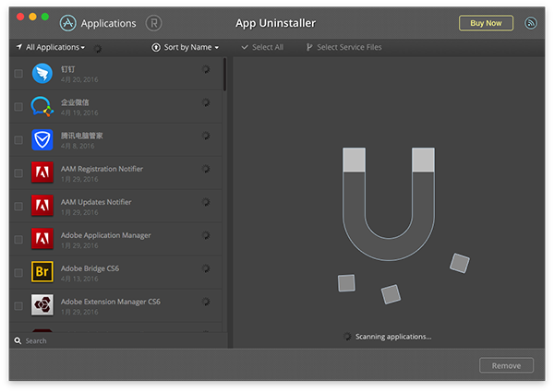Click the Select All checkmark icon
This screenshot has width=554, height=392.
[245, 47]
